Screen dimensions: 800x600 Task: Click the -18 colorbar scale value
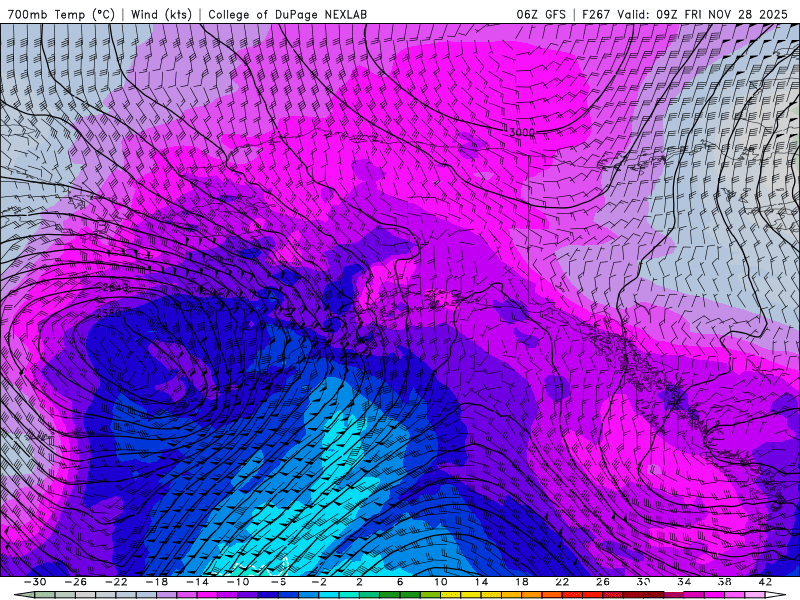[x=157, y=582]
